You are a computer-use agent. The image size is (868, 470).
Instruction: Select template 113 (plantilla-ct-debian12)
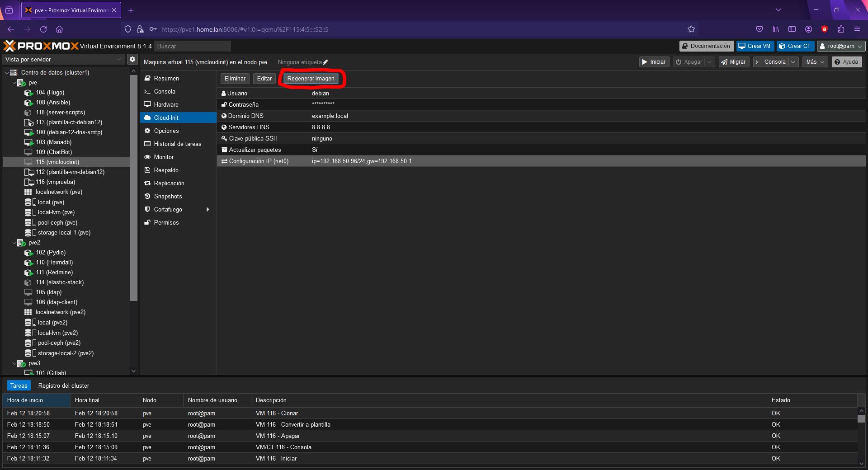69,122
